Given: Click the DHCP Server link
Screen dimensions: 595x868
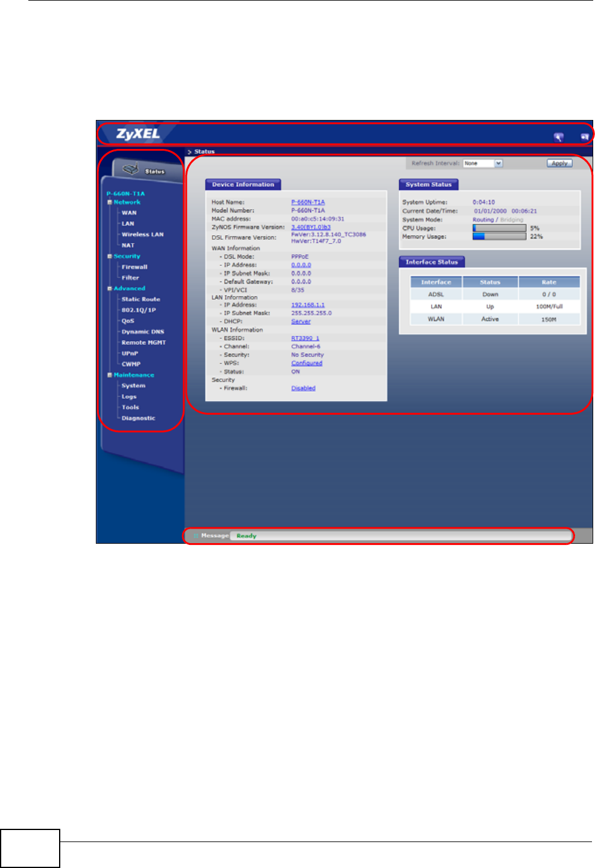Looking at the screenshot, I should point(301,321).
